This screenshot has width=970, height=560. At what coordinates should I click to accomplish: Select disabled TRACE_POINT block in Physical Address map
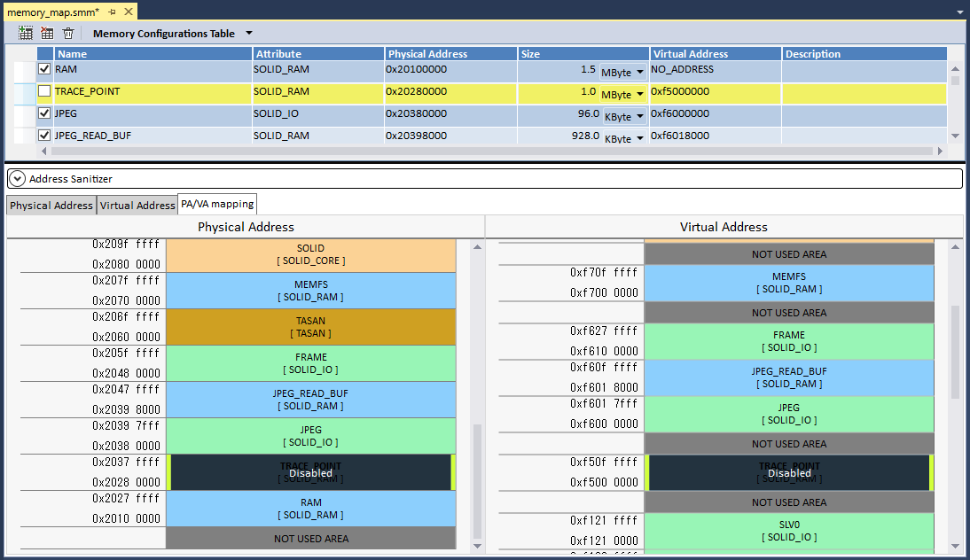coord(311,473)
